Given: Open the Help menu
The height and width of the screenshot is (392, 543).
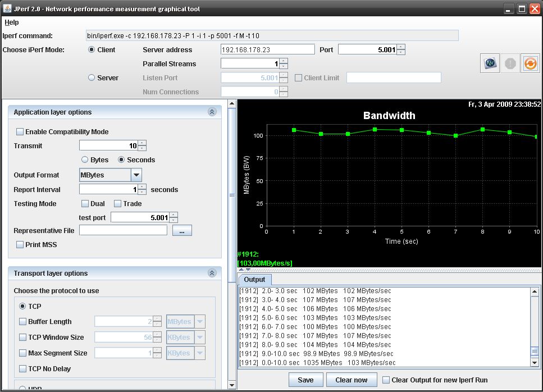Looking at the screenshot, I should click(12, 22).
